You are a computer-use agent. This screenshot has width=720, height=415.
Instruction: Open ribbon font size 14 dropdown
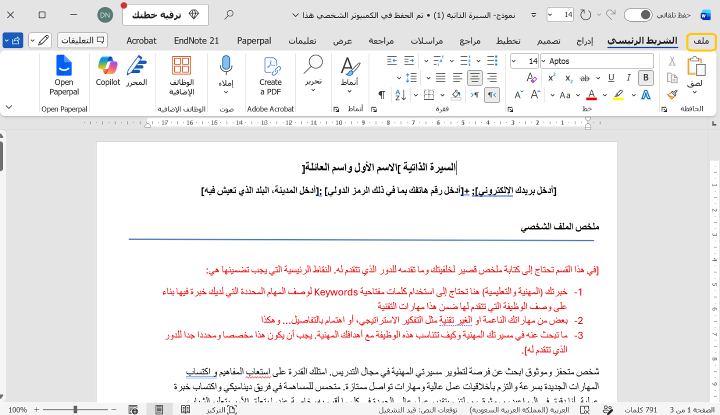coord(514,61)
